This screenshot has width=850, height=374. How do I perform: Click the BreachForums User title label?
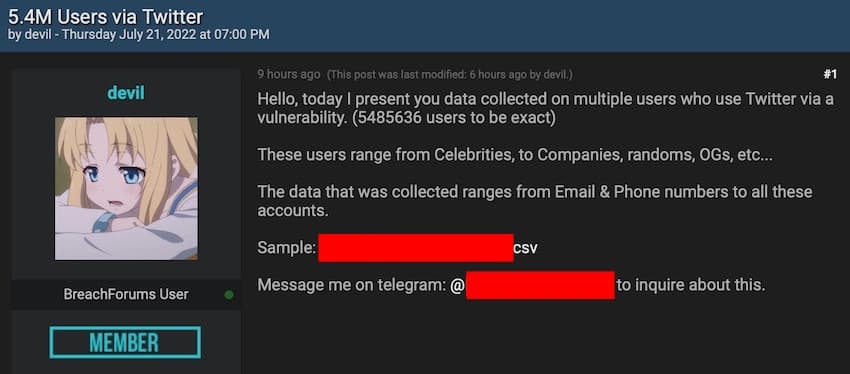coord(126,295)
